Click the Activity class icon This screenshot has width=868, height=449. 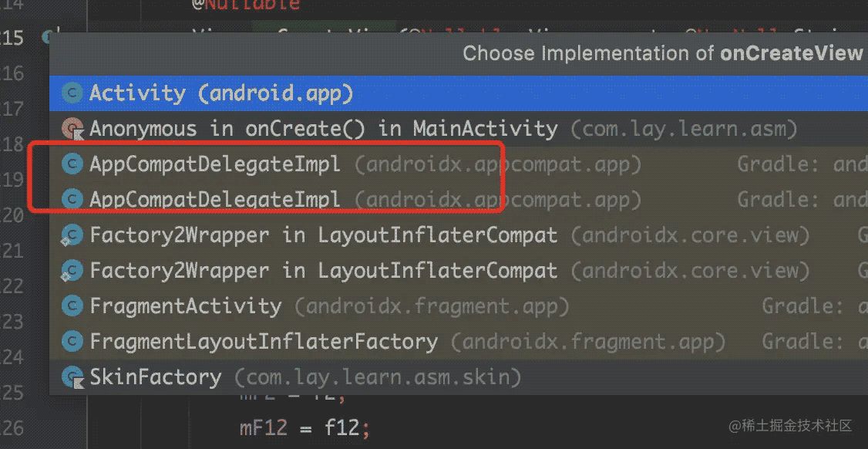pos(72,94)
